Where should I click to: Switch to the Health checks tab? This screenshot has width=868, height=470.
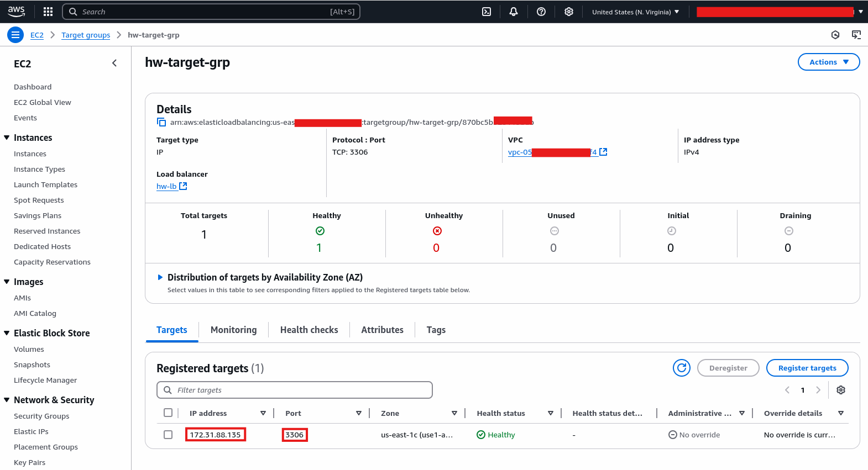click(308, 330)
